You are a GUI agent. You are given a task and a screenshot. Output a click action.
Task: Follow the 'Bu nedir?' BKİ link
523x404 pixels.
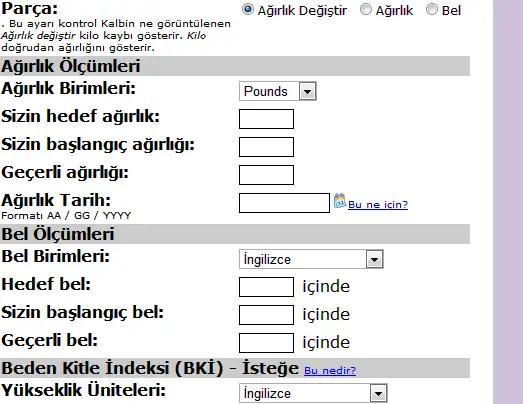point(330,371)
